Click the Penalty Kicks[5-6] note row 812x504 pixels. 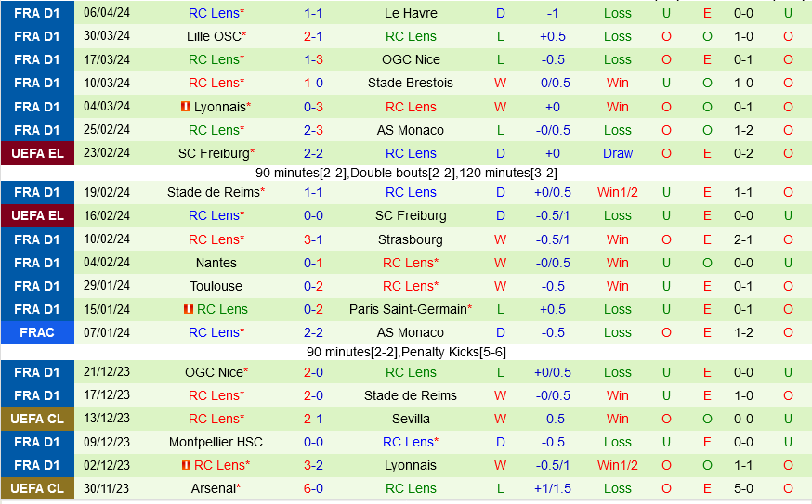click(x=406, y=353)
